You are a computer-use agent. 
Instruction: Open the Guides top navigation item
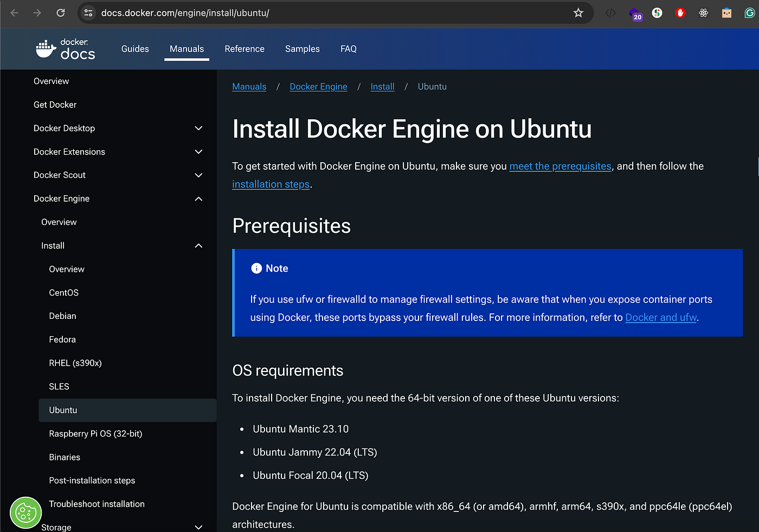pyautogui.click(x=135, y=49)
